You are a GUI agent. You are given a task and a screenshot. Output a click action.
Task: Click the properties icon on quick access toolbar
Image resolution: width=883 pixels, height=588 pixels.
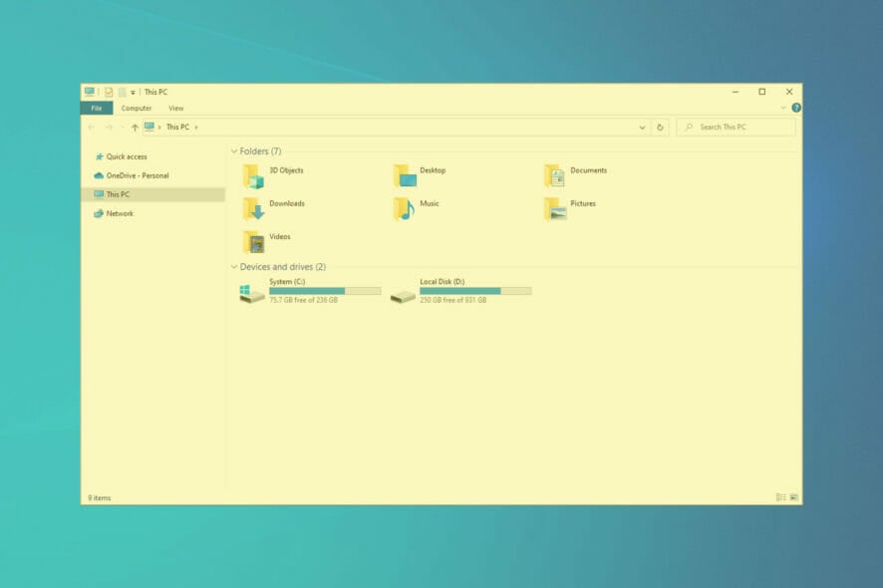click(x=108, y=92)
